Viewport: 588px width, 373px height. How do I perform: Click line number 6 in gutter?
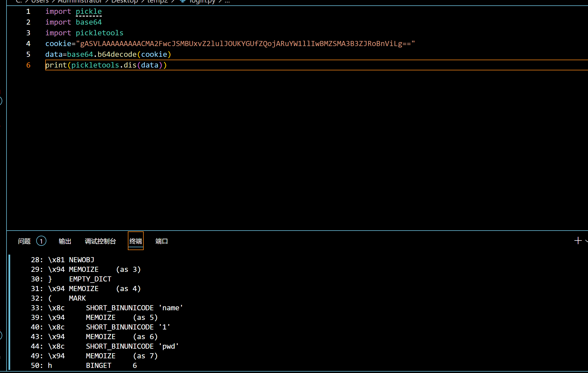[28, 65]
